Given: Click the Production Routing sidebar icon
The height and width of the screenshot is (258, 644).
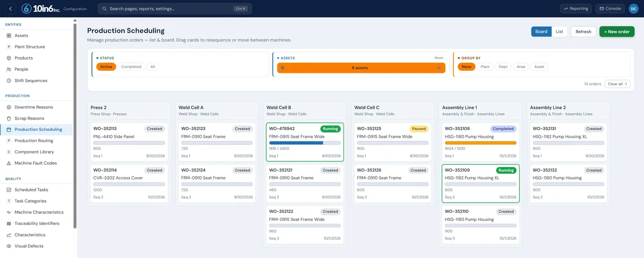Looking at the screenshot, I should click(x=9, y=141).
